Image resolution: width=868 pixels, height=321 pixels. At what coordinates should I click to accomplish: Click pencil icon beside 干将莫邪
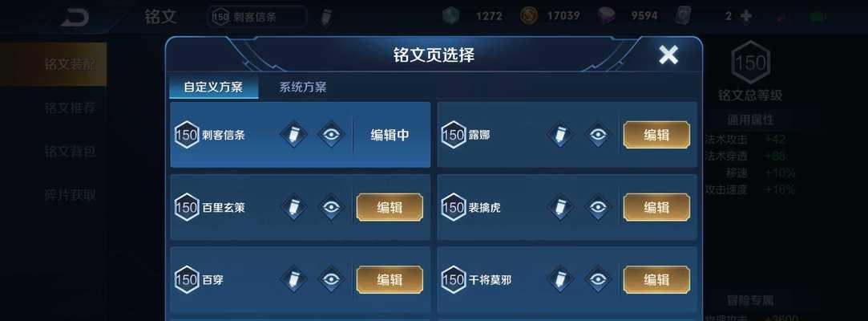coord(560,279)
